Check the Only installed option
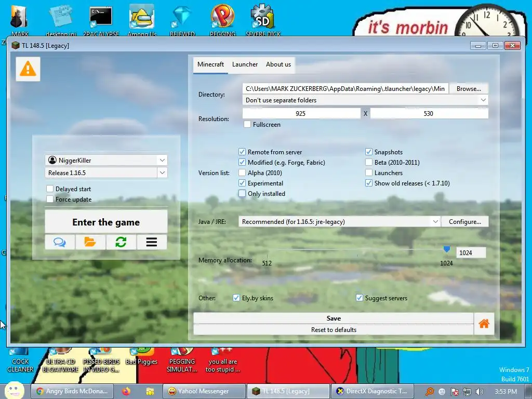 pos(242,193)
